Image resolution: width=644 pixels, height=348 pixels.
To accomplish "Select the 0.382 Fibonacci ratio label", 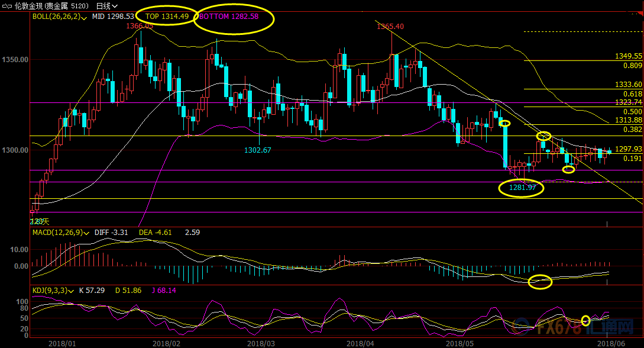I will point(633,129).
